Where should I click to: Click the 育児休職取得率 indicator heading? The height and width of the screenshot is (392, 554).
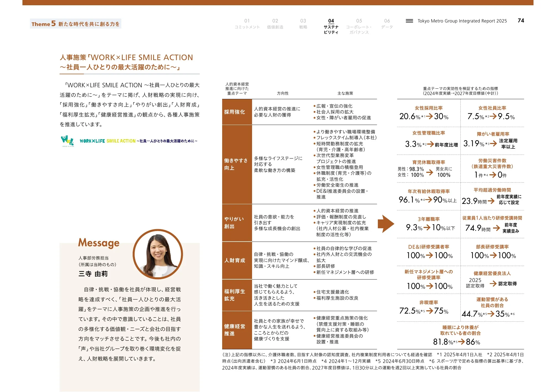pos(429,162)
